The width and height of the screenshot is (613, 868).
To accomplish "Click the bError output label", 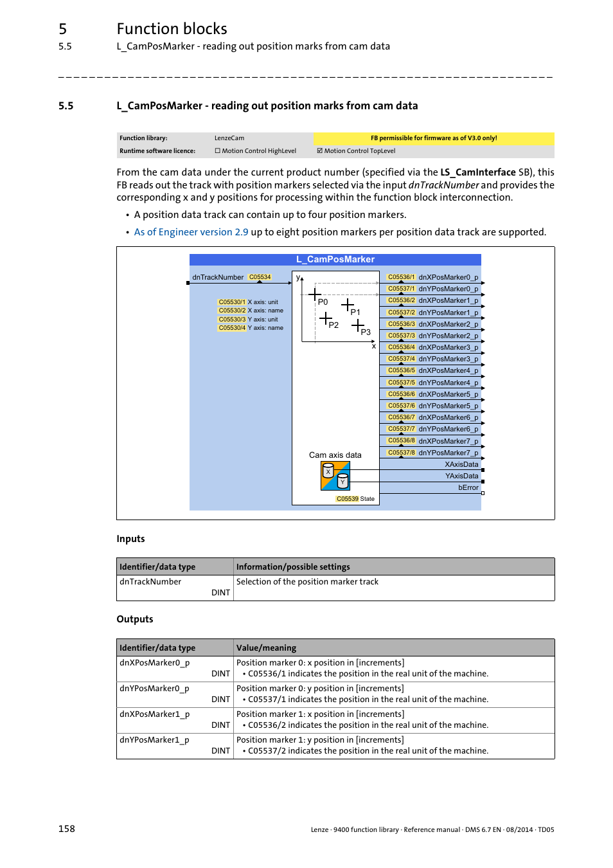I will coord(468,488).
